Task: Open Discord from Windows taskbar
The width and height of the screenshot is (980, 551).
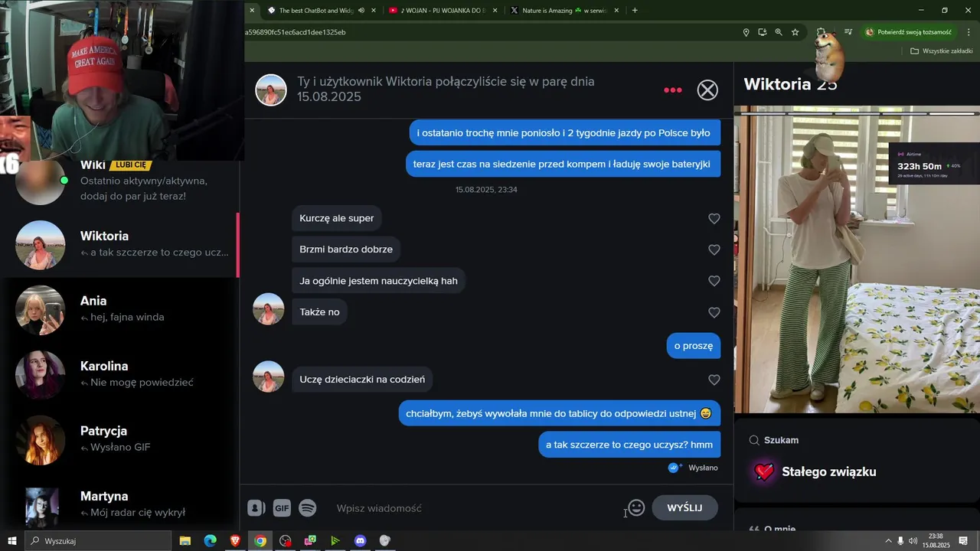Action: click(360, 541)
